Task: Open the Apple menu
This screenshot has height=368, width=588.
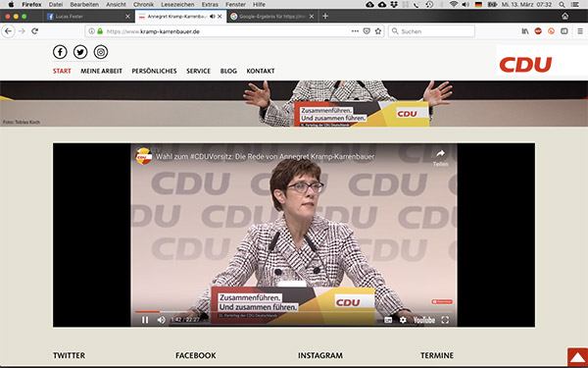Action: coord(11,5)
